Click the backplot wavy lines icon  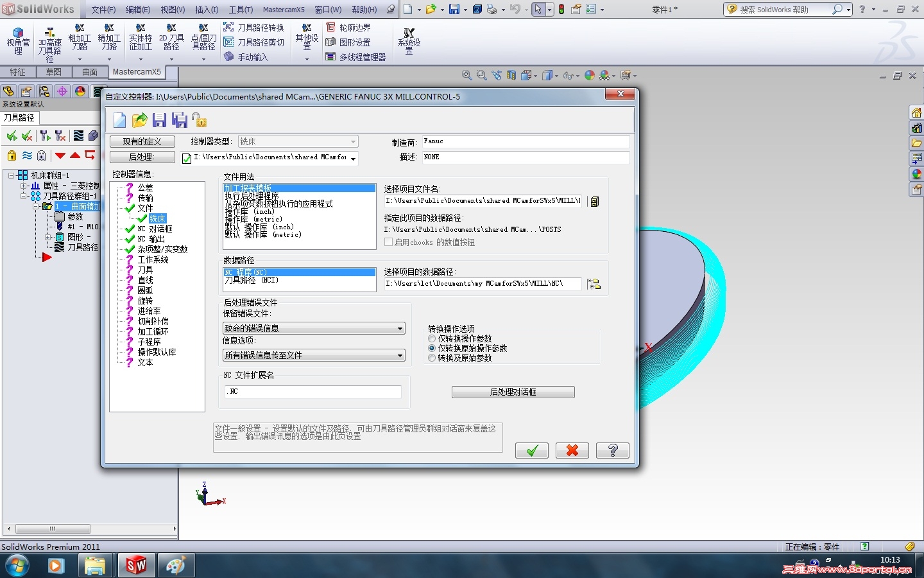[78, 136]
